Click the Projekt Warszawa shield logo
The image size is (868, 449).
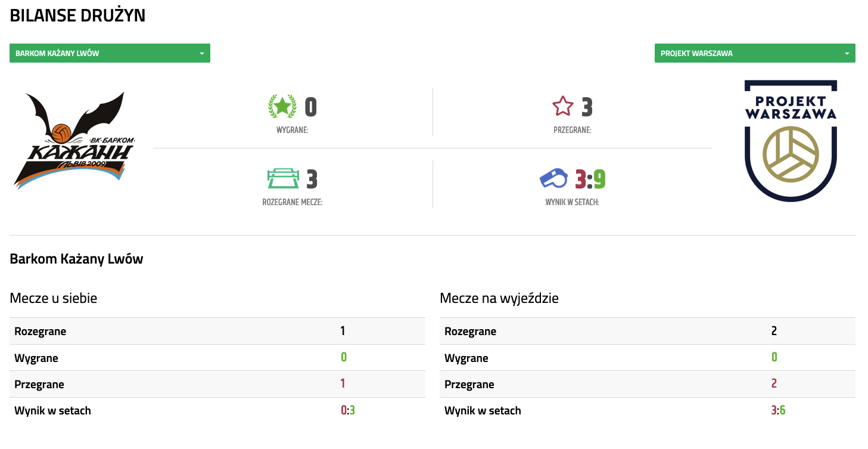click(791, 141)
